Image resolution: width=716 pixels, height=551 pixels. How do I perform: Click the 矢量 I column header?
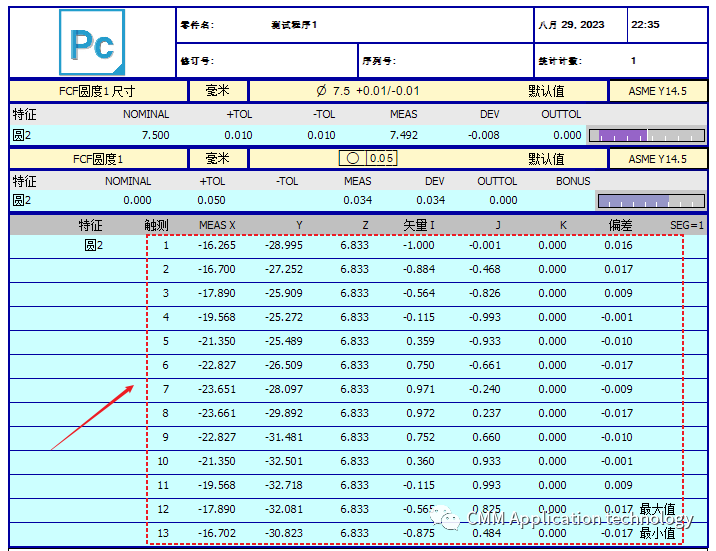coord(419,225)
